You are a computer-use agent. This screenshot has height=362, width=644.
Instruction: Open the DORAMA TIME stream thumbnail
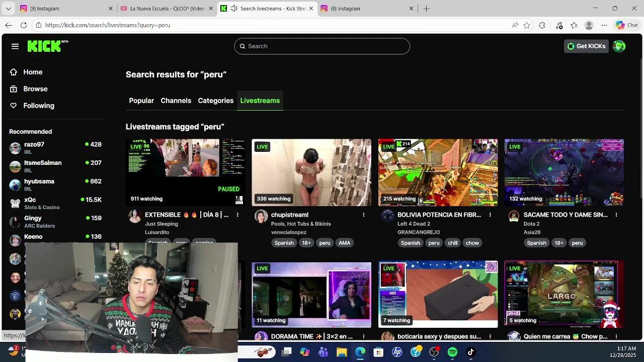pos(311,294)
